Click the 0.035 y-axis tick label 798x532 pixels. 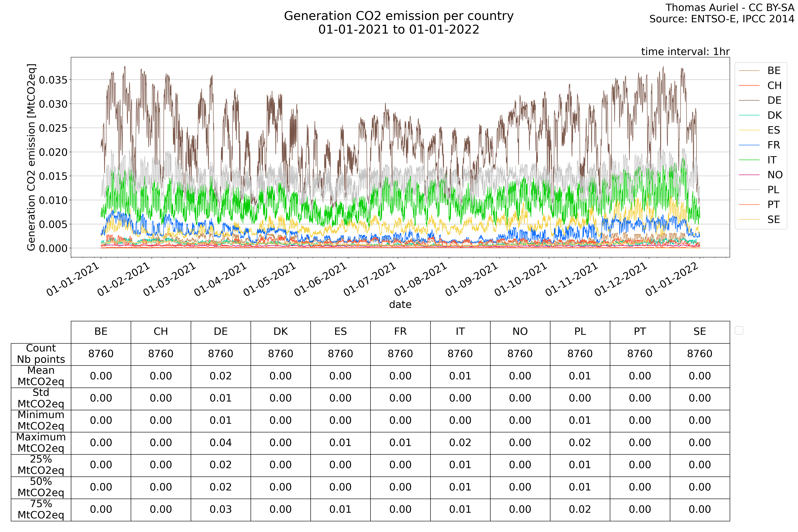click(x=53, y=80)
